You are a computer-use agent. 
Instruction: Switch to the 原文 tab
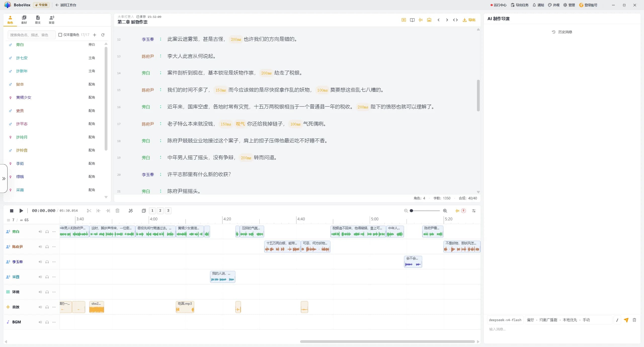pos(38,20)
